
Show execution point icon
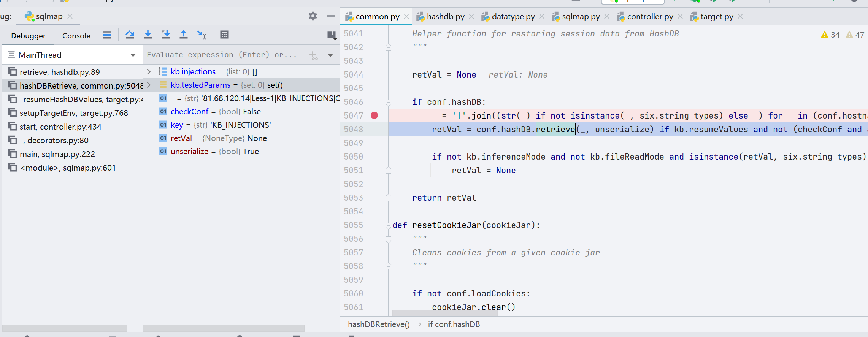pyautogui.click(x=107, y=35)
